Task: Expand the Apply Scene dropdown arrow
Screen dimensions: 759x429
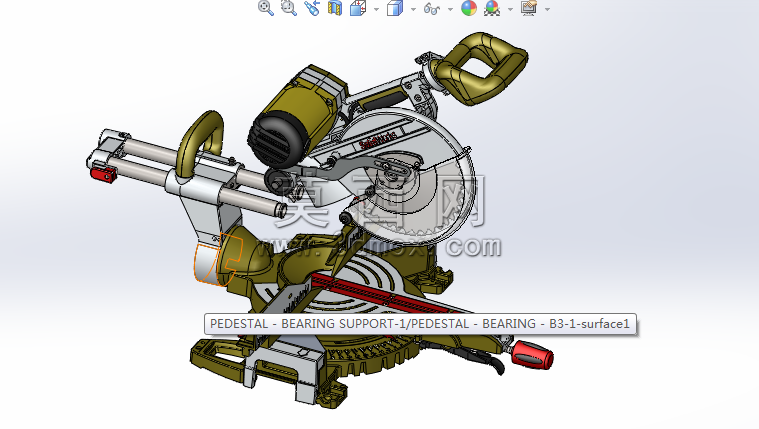Action: (x=510, y=9)
